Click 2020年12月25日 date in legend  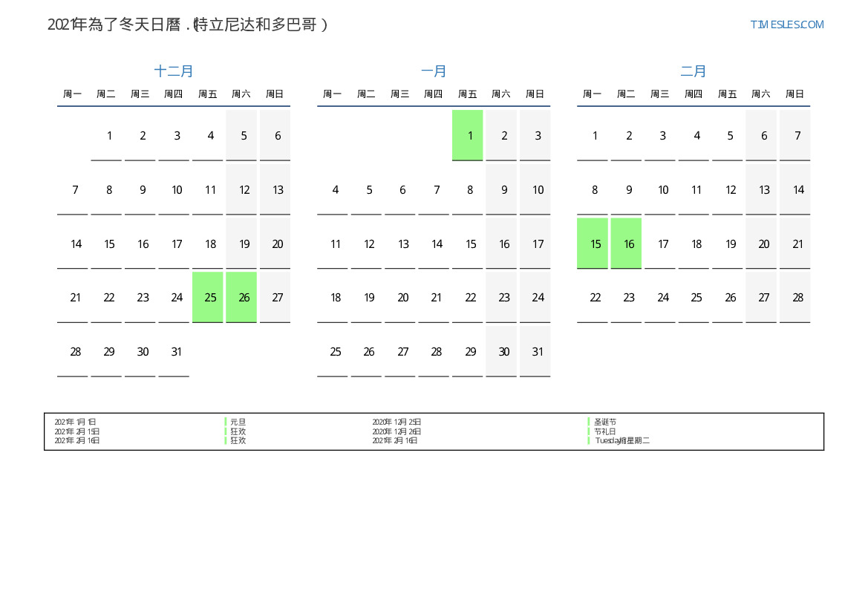[397, 422]
